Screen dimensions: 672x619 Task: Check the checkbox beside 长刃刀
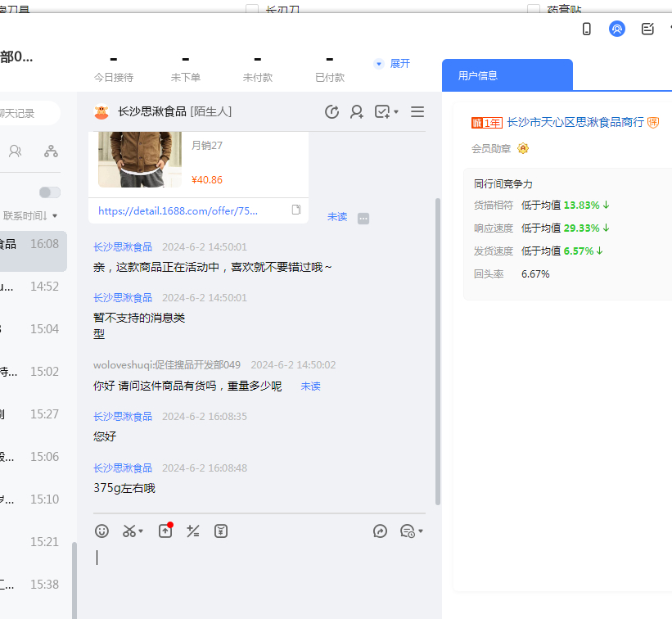pos(252,10)
